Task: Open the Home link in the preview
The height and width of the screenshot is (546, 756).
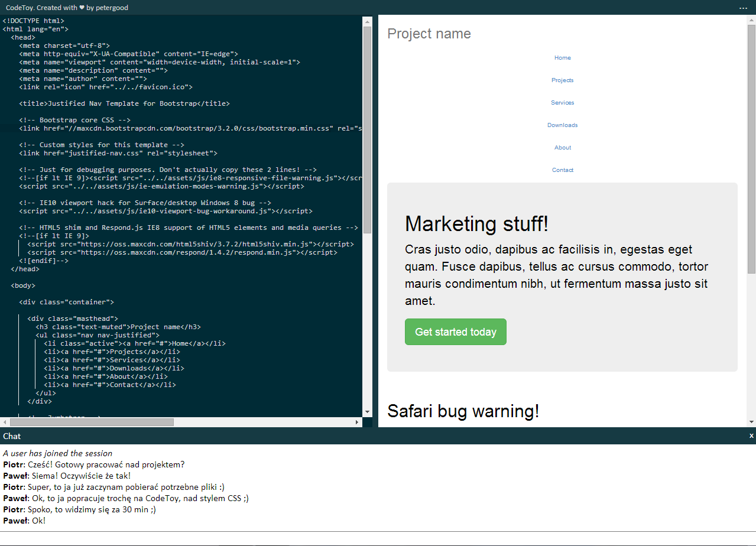Action: point(563,58)
